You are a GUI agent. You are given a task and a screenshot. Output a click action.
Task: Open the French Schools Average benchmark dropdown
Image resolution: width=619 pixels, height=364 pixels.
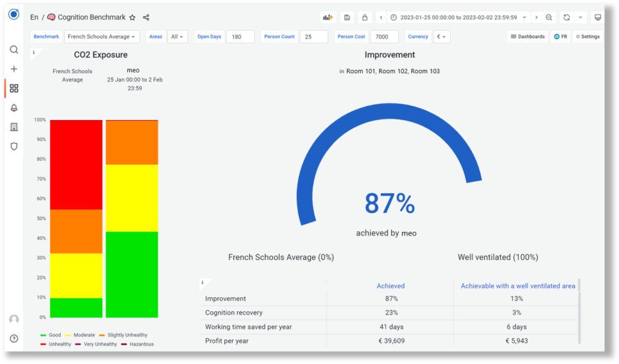[x=102, y=37]
